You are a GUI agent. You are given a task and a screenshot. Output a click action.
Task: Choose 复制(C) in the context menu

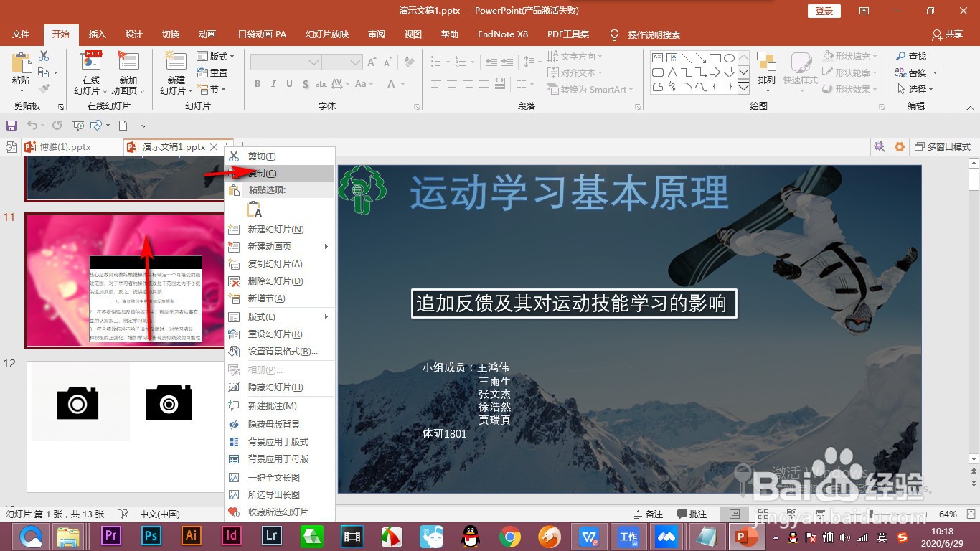[x=280, y=174]
